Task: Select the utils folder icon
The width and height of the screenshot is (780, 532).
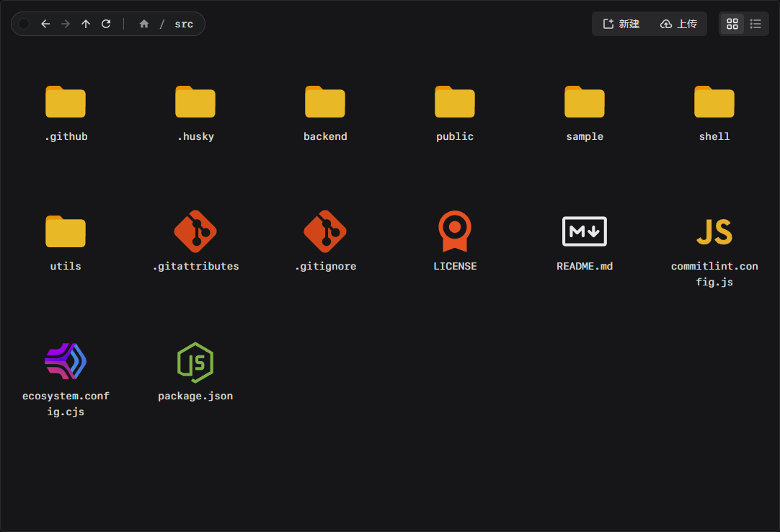Action: pyautogui.click(x=66, y=231)
